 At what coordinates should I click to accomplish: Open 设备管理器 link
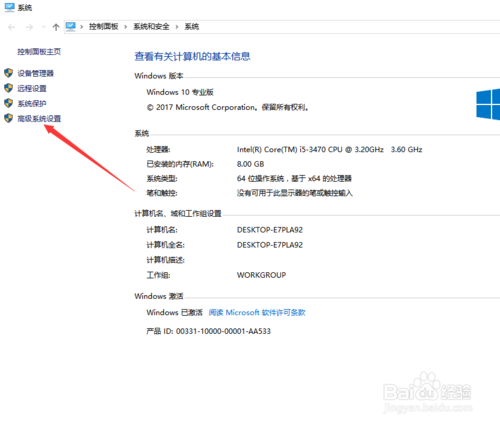pyautogui.click(x=35, y=73)
